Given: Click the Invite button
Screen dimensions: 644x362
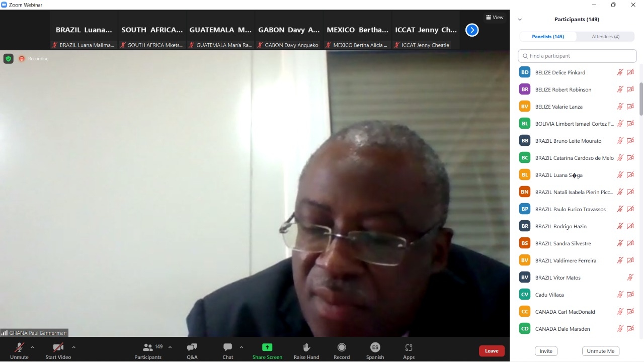Looking at the screenshot, I should (546, 351).
